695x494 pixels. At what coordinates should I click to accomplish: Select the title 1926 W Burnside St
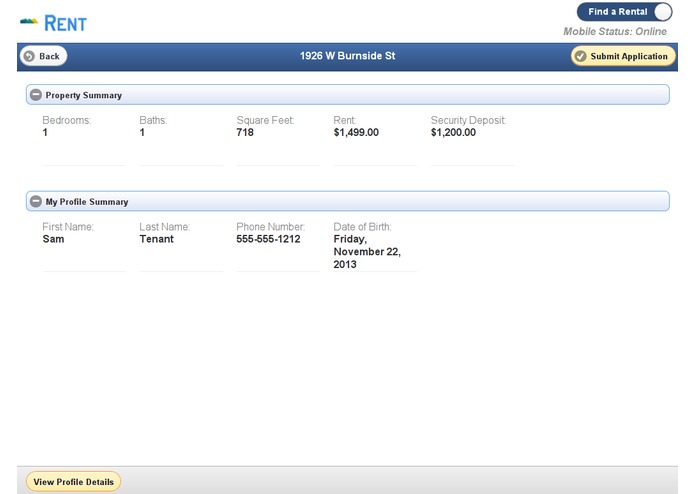pos(348,56)
